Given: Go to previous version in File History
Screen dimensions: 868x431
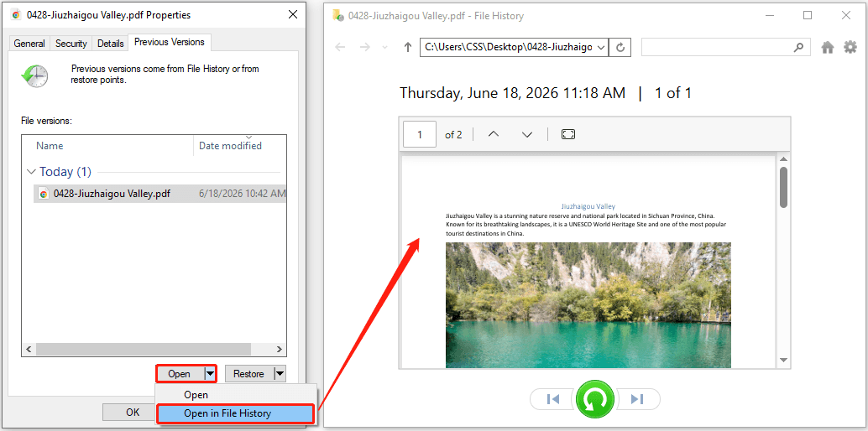Looking at the screenshot, I should pos(552,399).
